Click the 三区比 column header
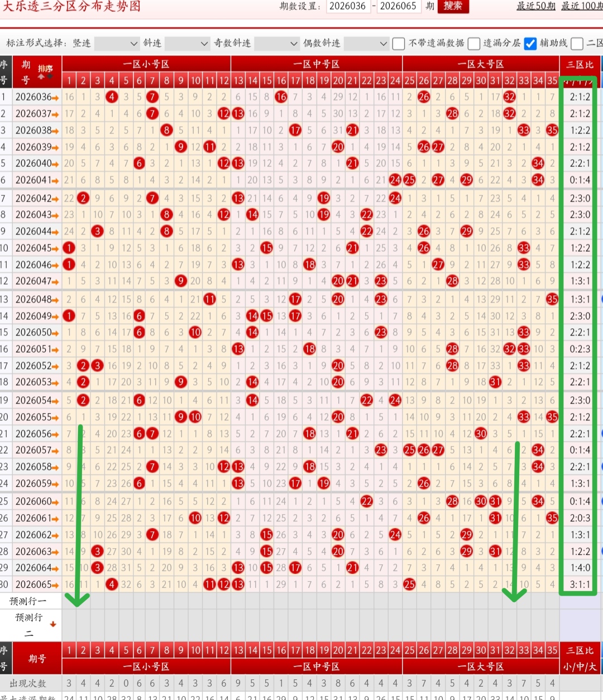Viewport: 603px width, 700px height. (x=580, y=64)
